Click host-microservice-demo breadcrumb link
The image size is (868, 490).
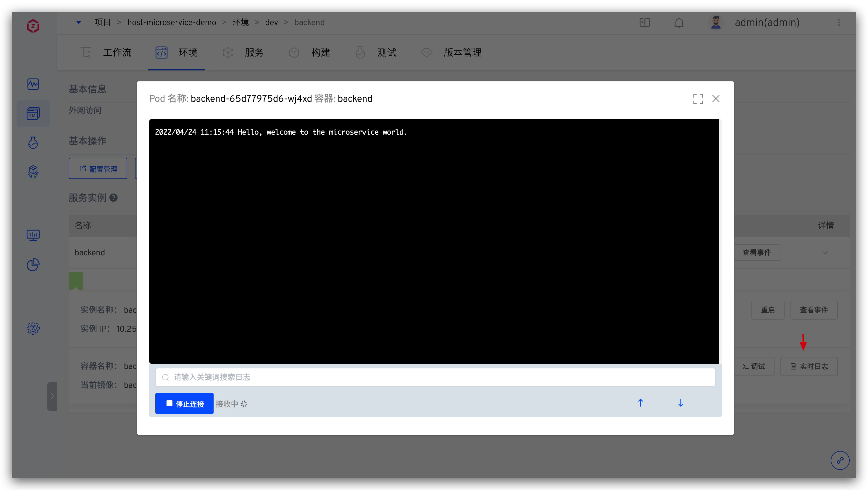pyautogui.click(x=172, y=22)
